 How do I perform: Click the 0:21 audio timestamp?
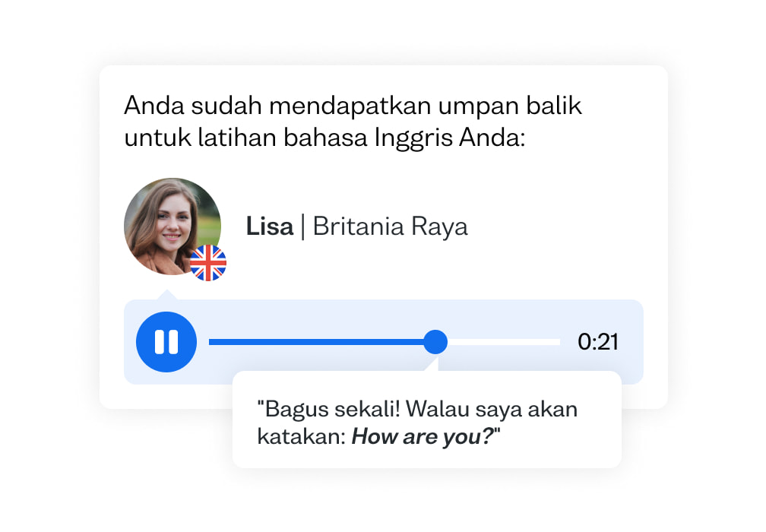click(x=598, y=341)
